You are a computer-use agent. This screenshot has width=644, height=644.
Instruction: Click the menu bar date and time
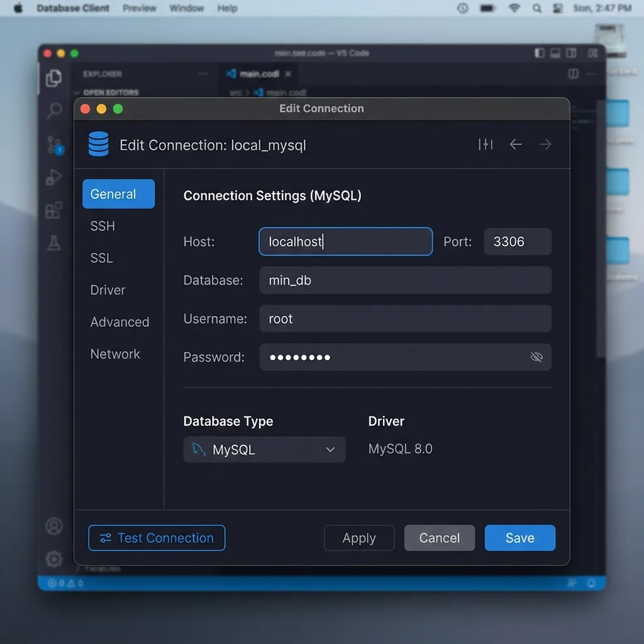click(602, 8)
